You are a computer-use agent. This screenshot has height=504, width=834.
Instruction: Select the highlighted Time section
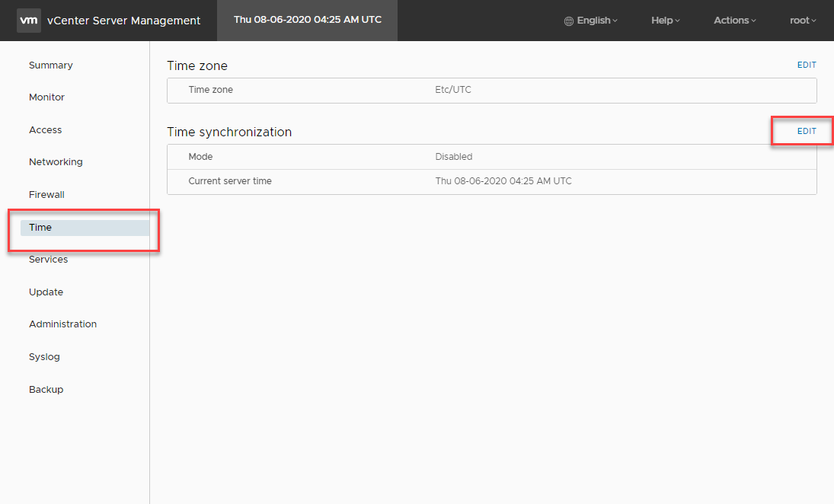40,226
